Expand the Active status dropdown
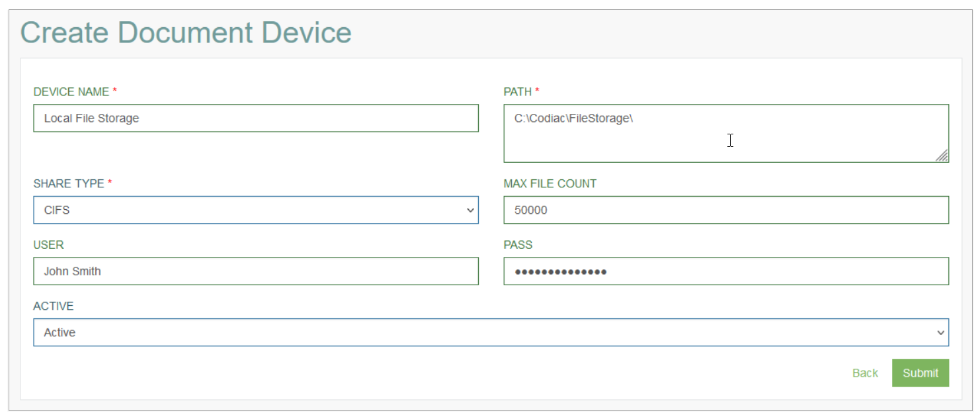 click(491, 332)
